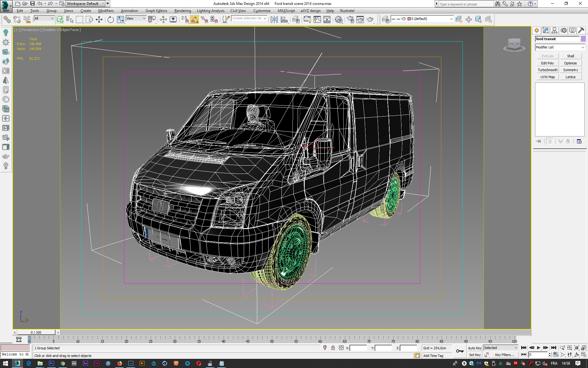Choose the Select and Scale tool
588x368 pixels.
coord(120,20)
